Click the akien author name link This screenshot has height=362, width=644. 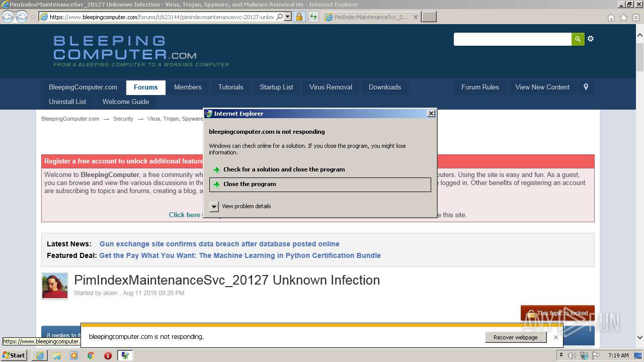(x=110, y=293)
